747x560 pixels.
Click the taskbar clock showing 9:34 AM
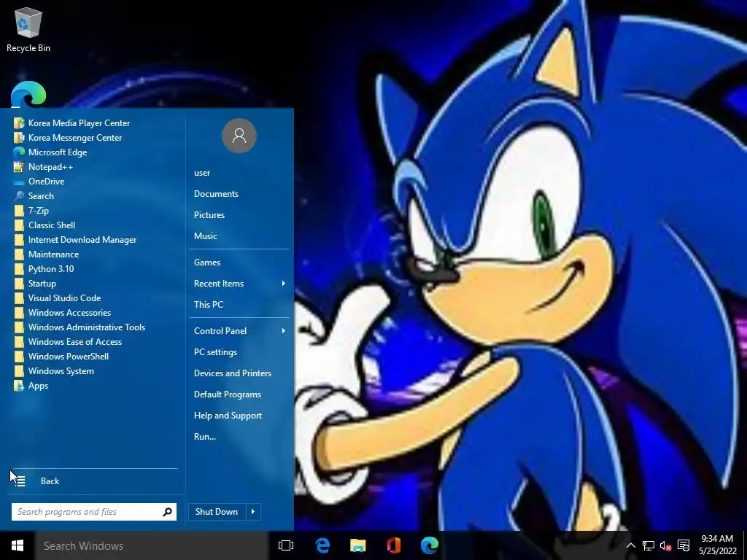click(x=718, y=545)
